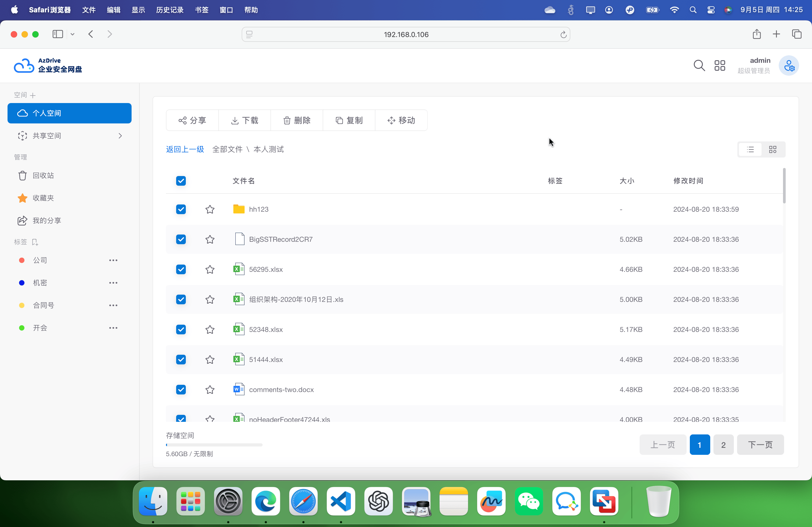
Task: Click 返回上一级 link
Action: tap(185, 149)
